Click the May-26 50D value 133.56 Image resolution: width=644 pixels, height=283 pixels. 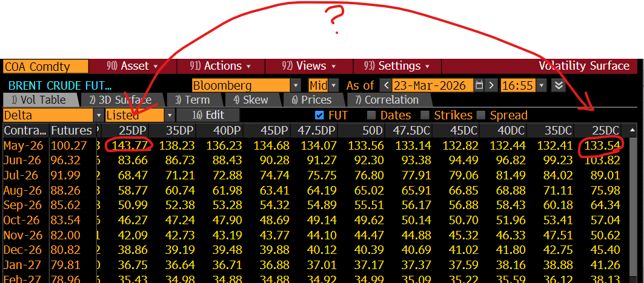[365, 145]
